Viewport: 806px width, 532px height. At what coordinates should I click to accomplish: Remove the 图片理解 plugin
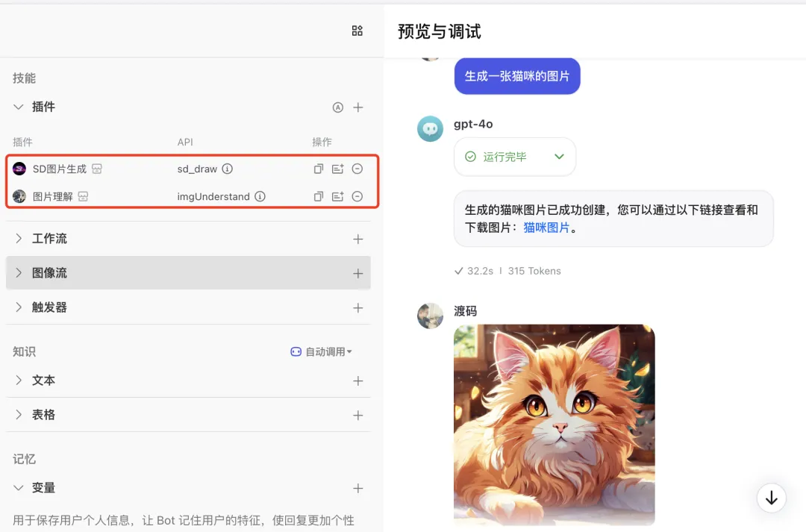(x=357, y=196)
